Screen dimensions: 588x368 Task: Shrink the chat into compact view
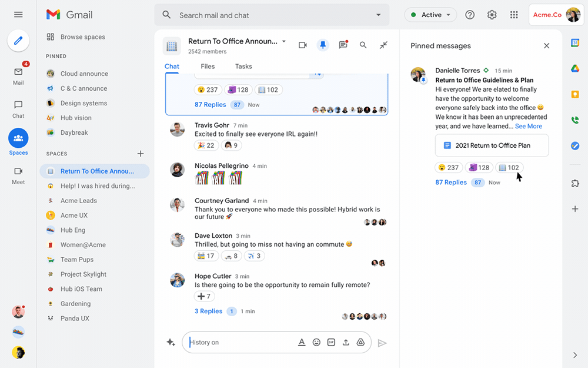(383, 44)
